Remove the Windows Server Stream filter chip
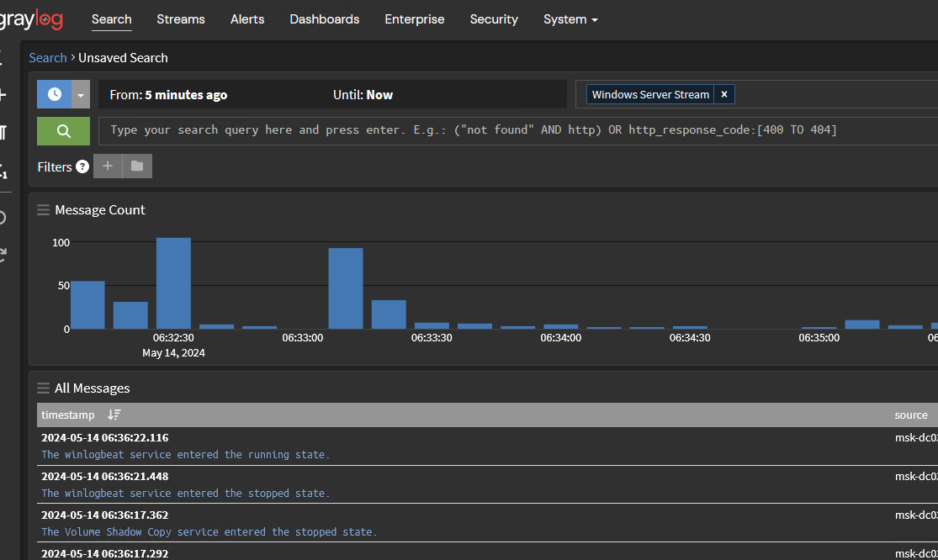Screen dimensions: 938x560 pos(723,94)
